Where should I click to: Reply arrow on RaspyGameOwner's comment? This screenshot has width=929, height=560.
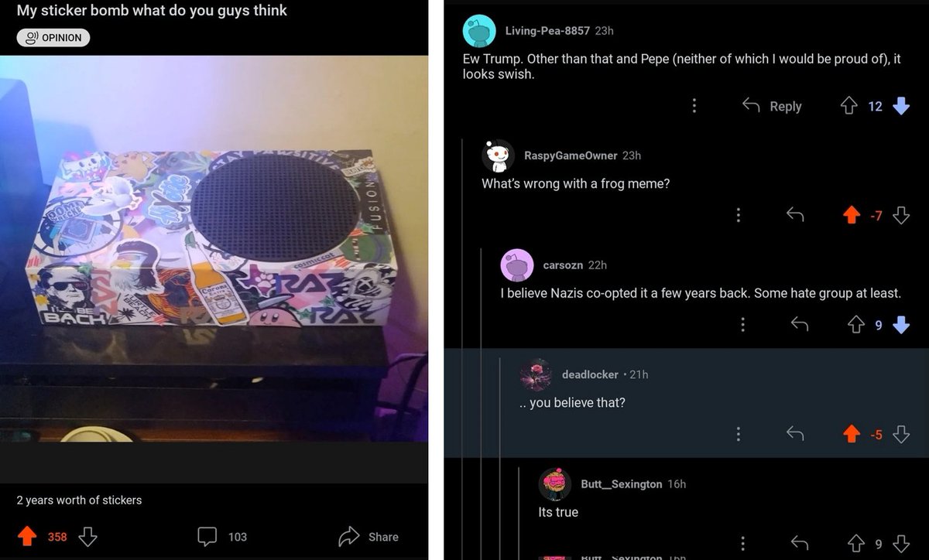coord(795,215)
